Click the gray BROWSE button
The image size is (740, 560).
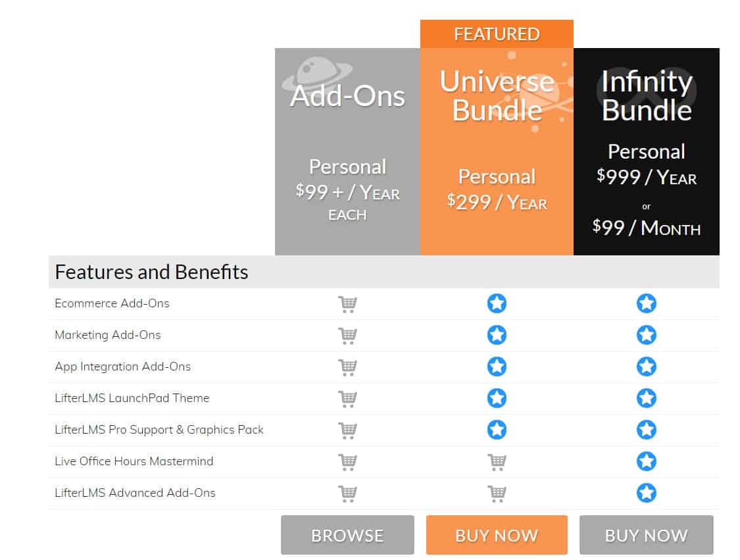coord(347,536)
